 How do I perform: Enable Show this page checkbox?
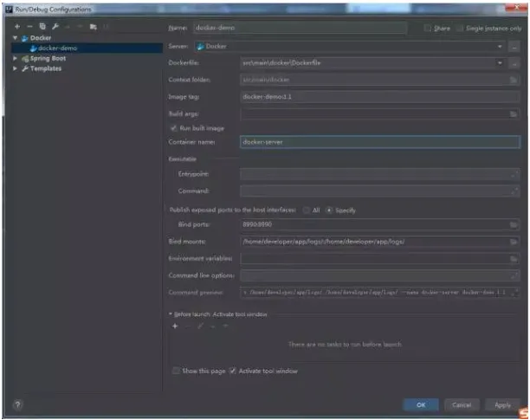coord(176,371)
